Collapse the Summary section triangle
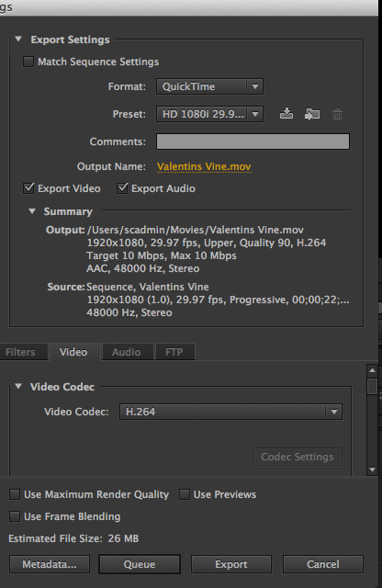 [x=32, y=211]
